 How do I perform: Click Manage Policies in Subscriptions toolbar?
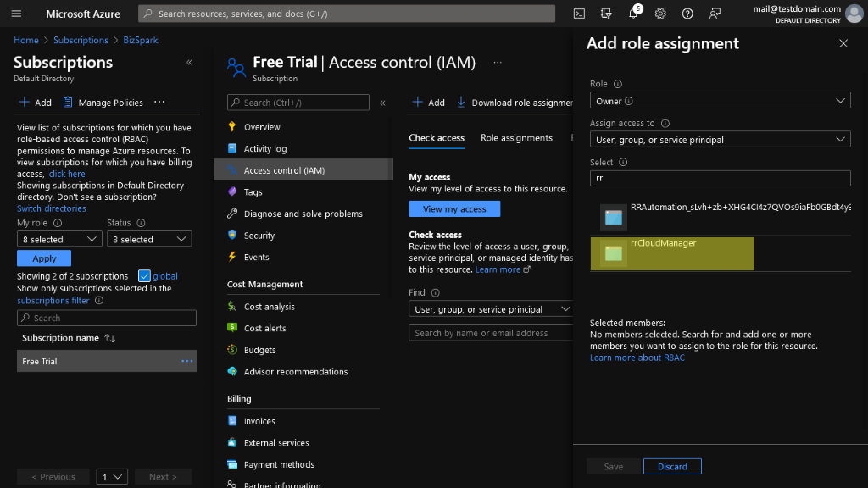pyautogui.click(x=103, y=103)
